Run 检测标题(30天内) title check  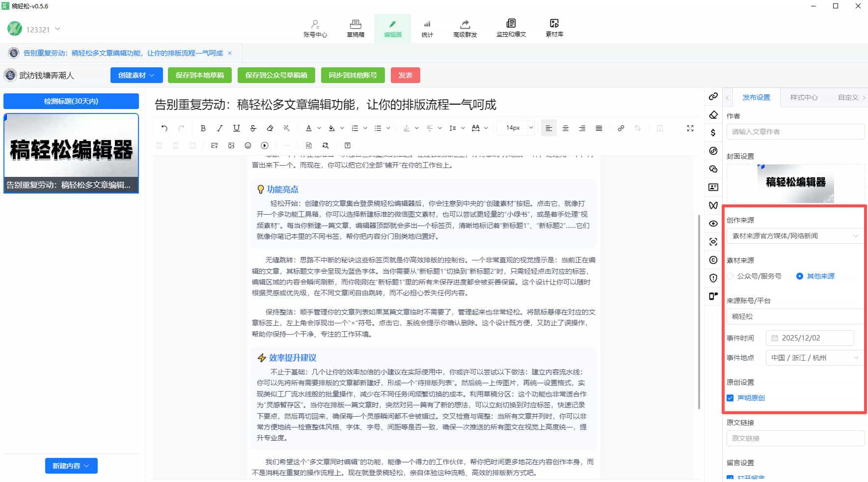(x=71, y=101)
